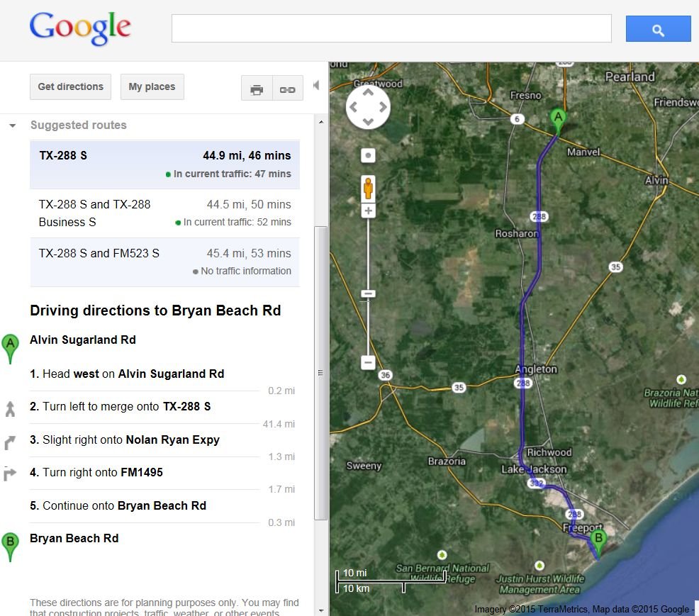Click step 4 Turn right onto FM1495

tap(96, 473)
